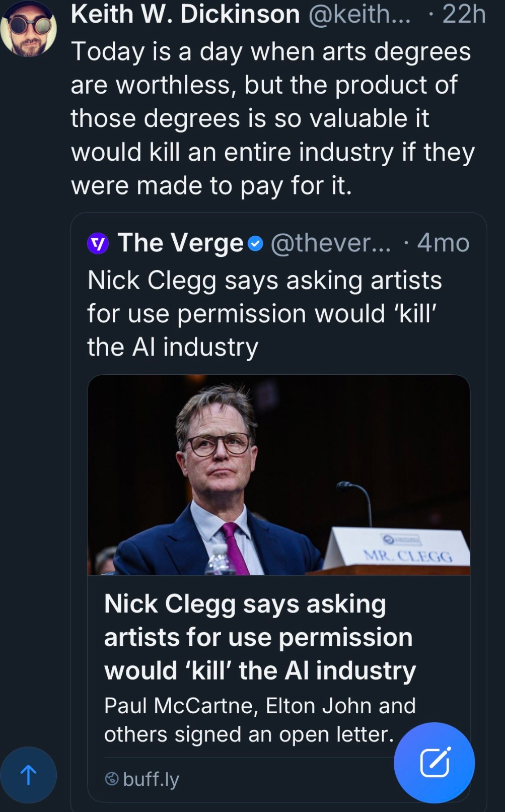Tap the bold link card headline
This screenshot has width=505, height=812.
click(x=260, y=637)
